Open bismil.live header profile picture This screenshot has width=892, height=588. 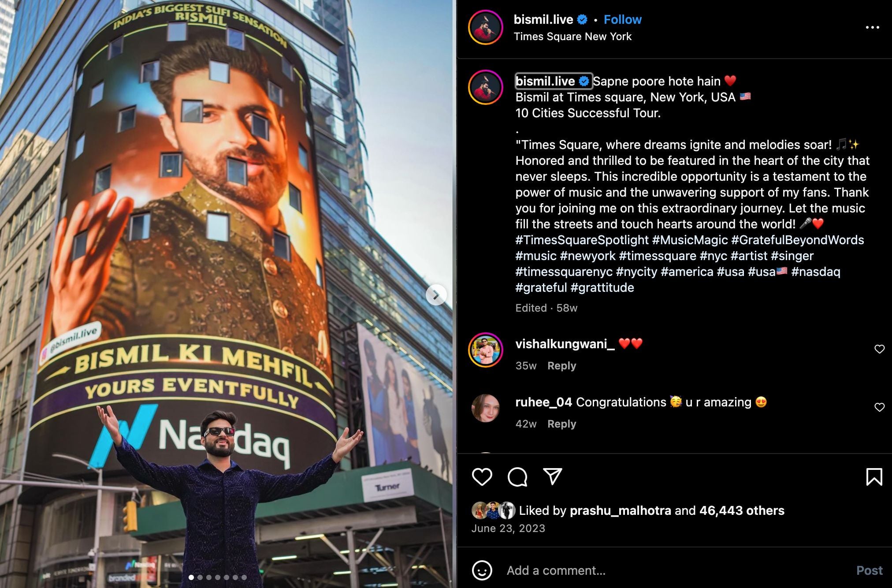(486, 27)
